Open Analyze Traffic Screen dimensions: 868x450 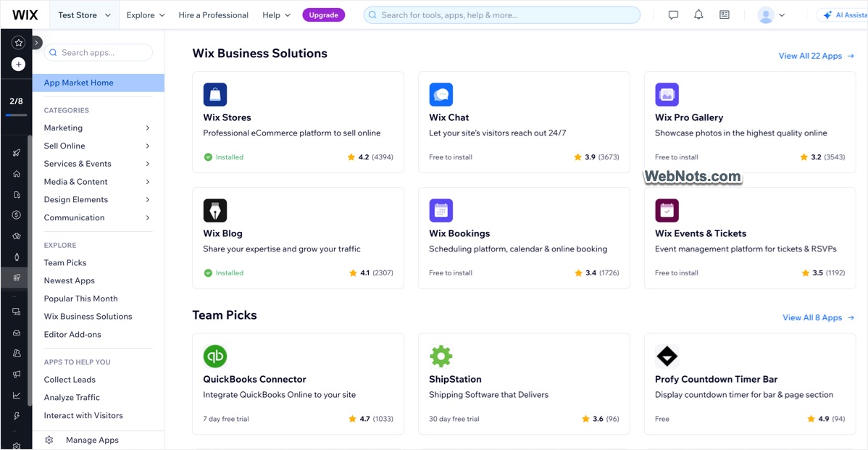click(72, 397)
